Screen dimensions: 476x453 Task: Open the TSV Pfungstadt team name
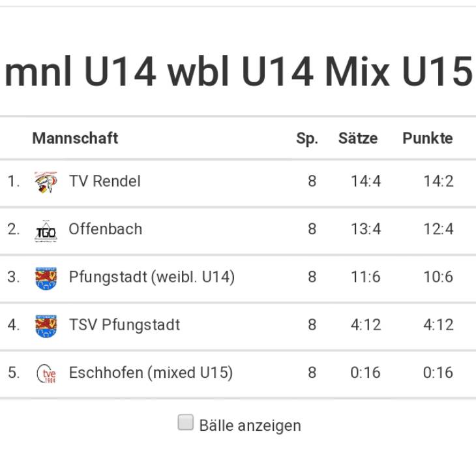point(124,325)
